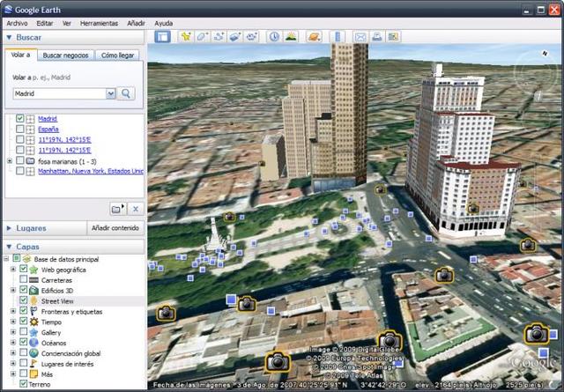Click the view in Google Maps icon
The width and height of the screenshot is (564, 392).
[x=393, y=37]
